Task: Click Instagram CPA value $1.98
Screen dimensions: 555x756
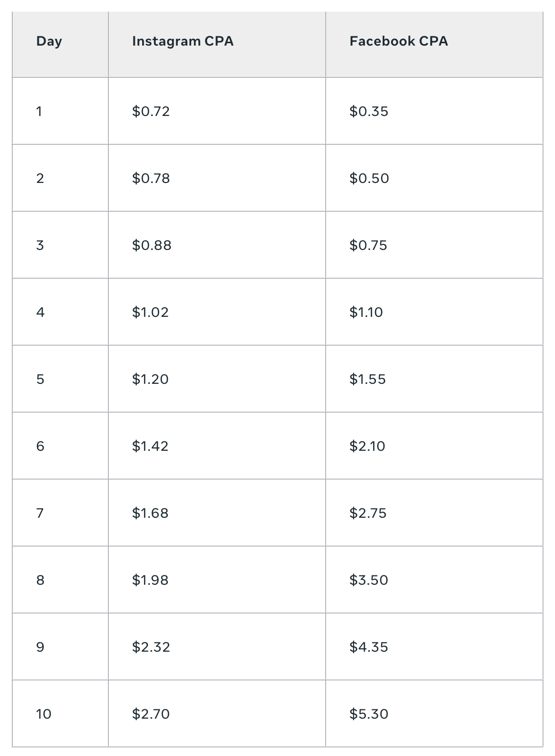Action: pyautogui.click(x=150, y=580)
